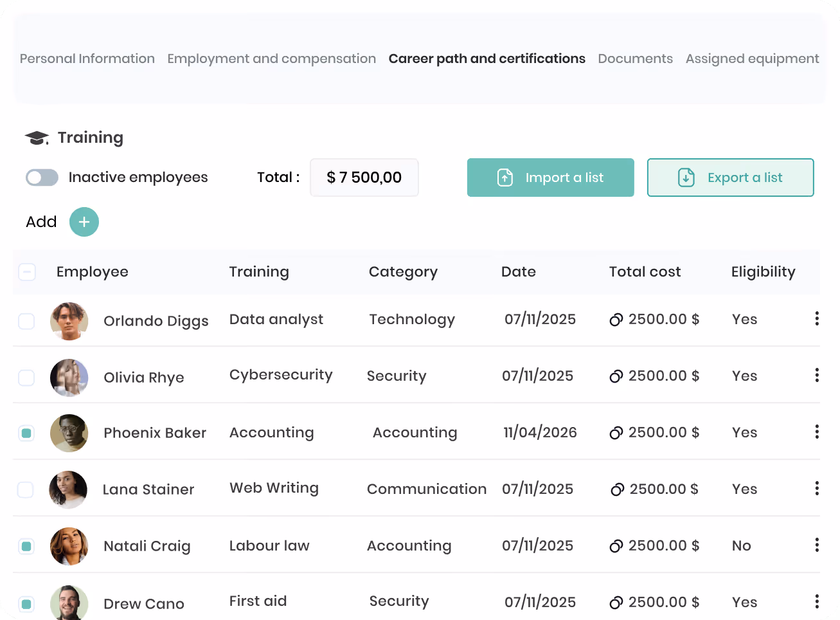Image resolution: width=840 pixels, height=620 pixels.
Task: Click the First aid training cell
Action: (x=258, y=601)
